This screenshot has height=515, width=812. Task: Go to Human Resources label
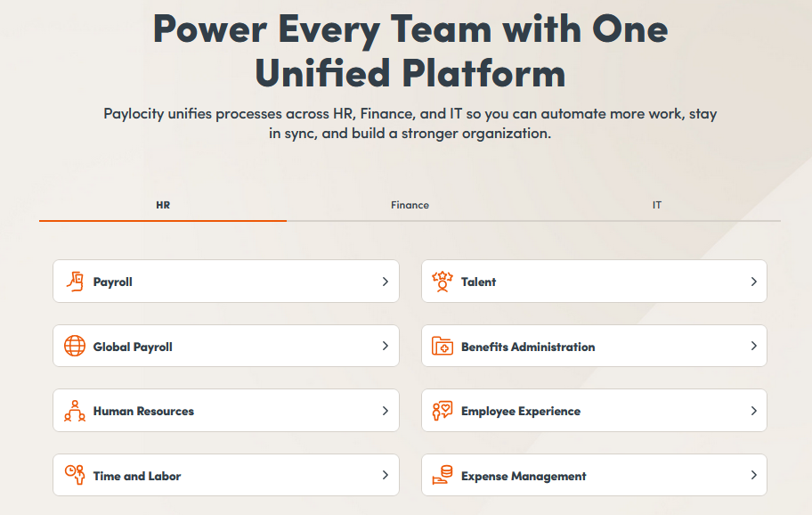(143, 411)
